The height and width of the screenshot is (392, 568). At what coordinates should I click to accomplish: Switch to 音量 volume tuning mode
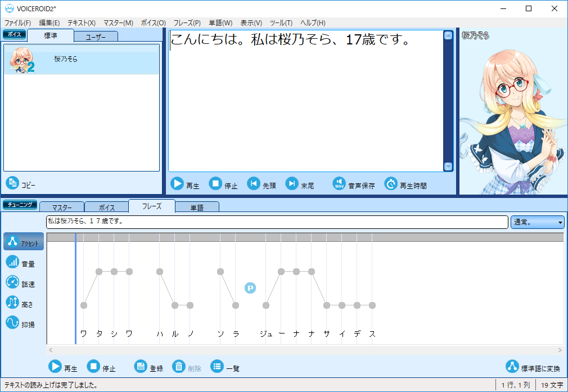click(21, 262)
